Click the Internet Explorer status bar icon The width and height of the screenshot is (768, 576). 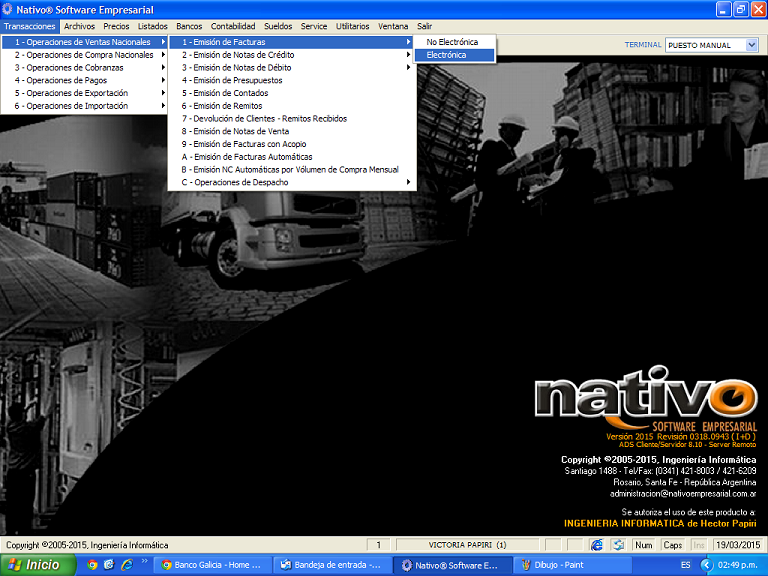tap(597, 545)
